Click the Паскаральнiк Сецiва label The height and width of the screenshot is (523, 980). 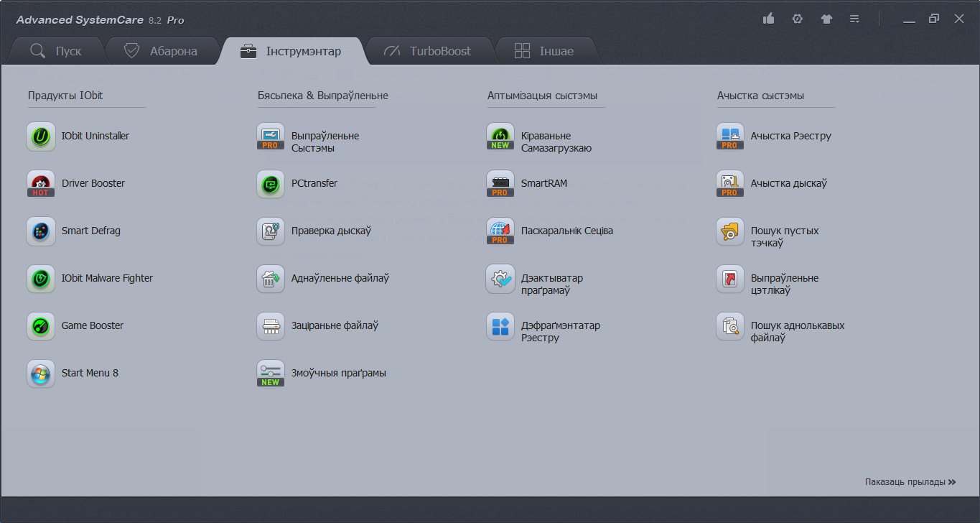coord(567,231)
